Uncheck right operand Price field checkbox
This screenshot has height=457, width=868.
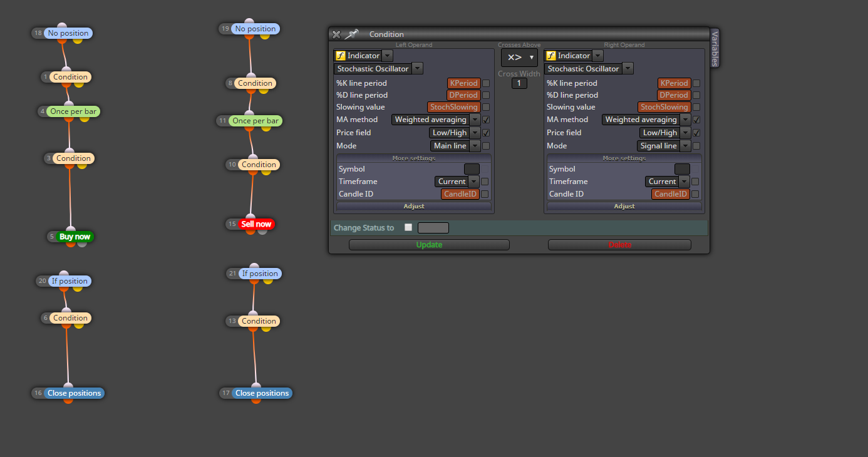pos(696,133)
